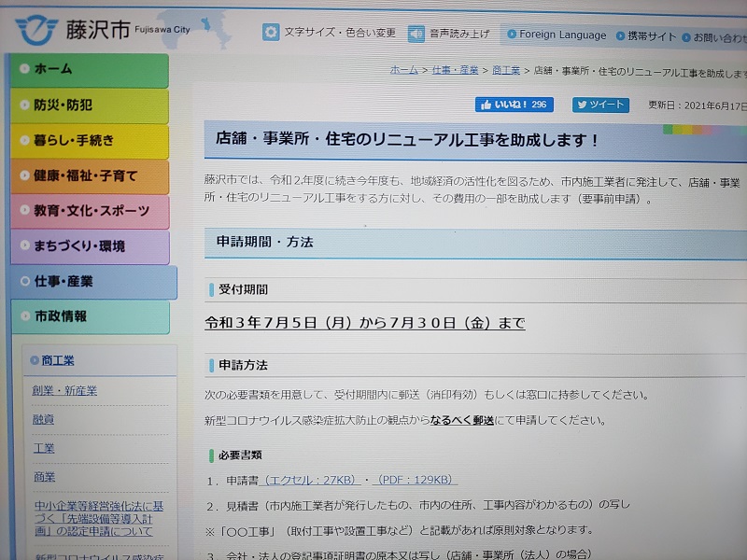The image size is (747, 560).
Task: Click the 仕事・産業 breadcrumb link
Action: [x=455, y=70]
